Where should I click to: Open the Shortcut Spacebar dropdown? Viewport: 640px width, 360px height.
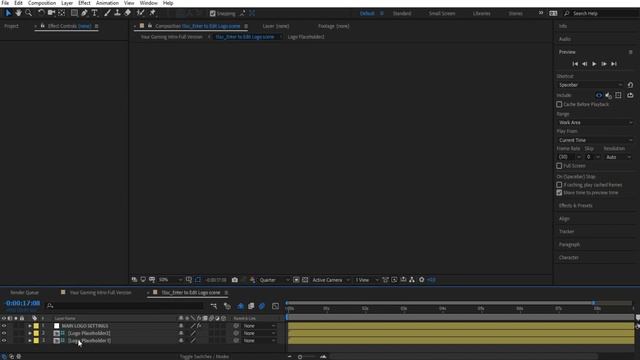point(590,85)
